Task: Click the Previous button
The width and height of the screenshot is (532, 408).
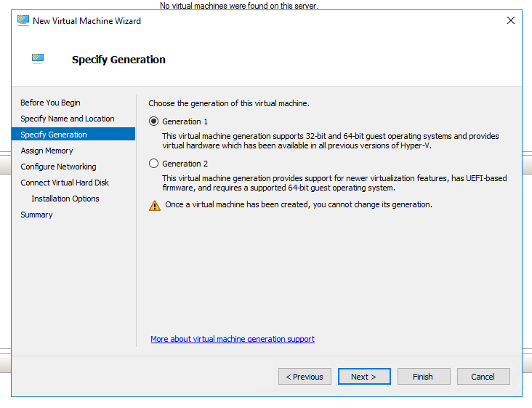Action: [x=305, y=377]
